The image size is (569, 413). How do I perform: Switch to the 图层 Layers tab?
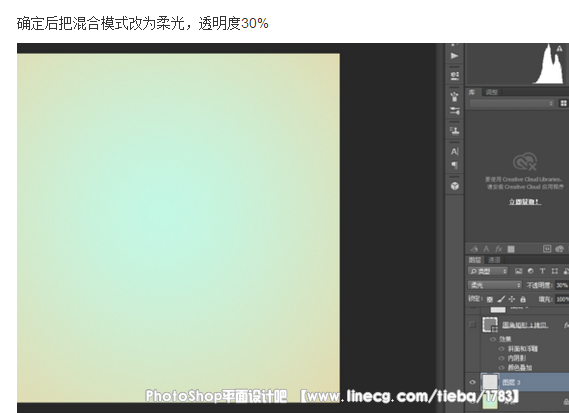coord(475,260)
